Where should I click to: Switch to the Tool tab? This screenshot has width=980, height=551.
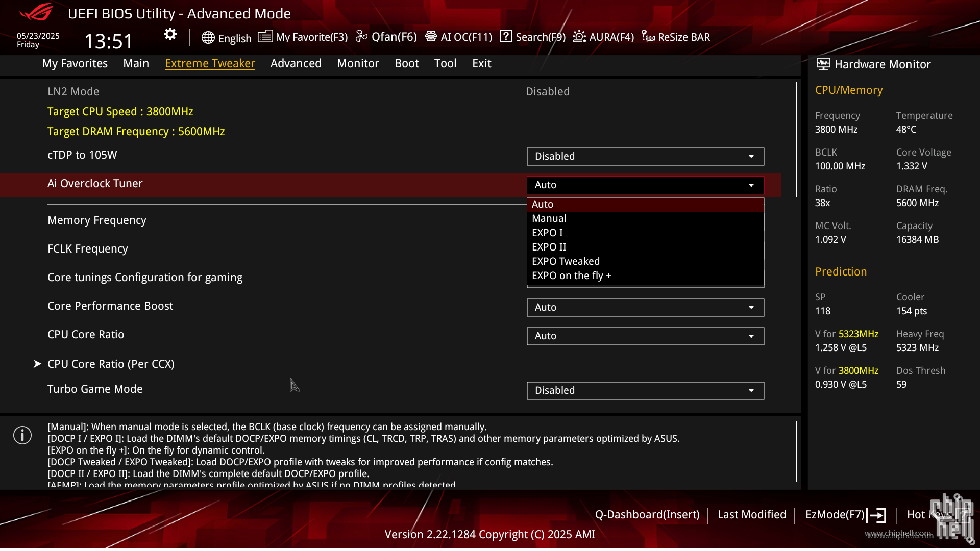coord(445,63)
